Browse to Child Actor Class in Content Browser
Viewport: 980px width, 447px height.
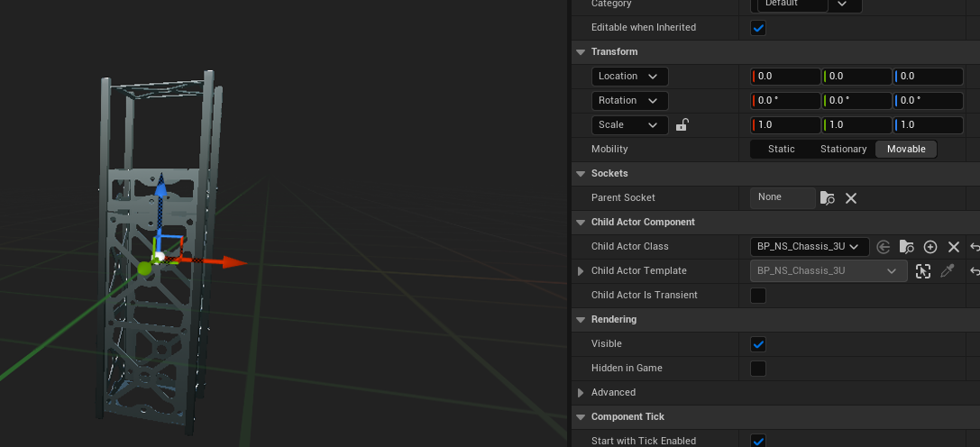[907, 247]
